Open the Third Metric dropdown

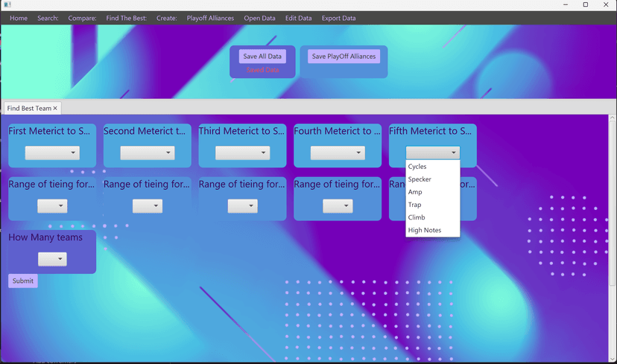click(243, 153)
